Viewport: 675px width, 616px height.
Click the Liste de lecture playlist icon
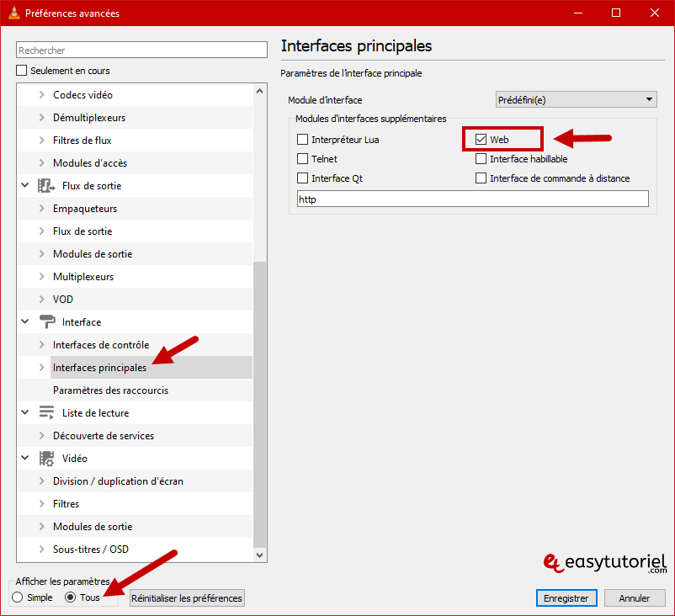tap(46, 412)
